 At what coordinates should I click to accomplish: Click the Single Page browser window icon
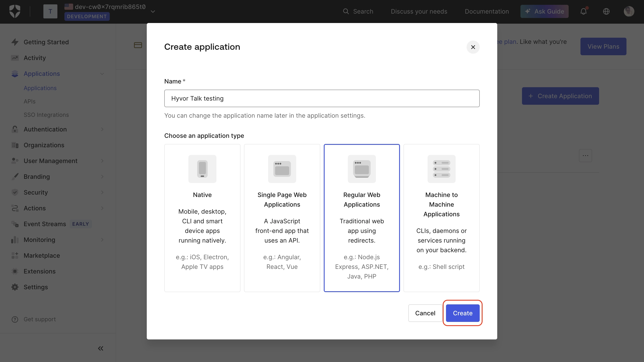[282, 169]
